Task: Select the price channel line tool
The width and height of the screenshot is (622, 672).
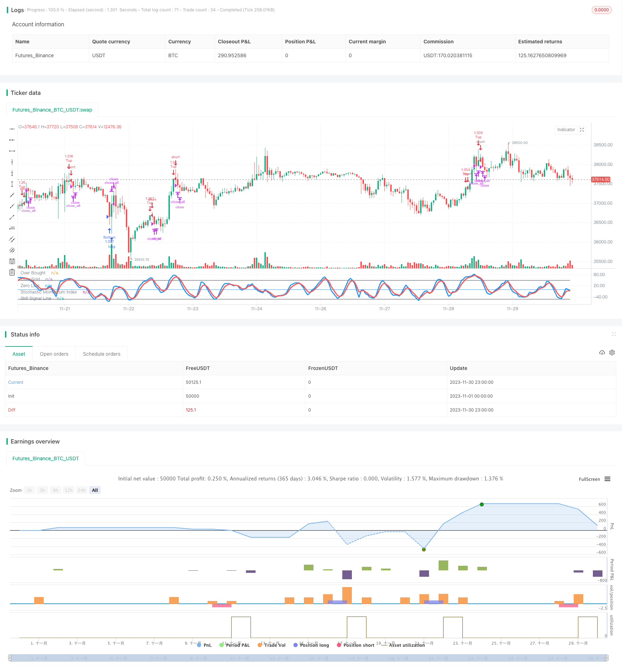Action: tap(12, 239)
